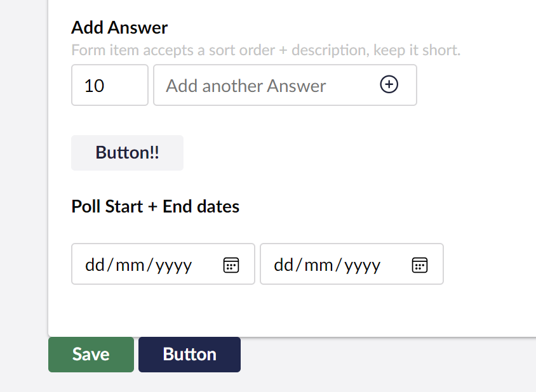Open the start date calendar picker icon
Screen dimensions: 536x392
point(231,265)
